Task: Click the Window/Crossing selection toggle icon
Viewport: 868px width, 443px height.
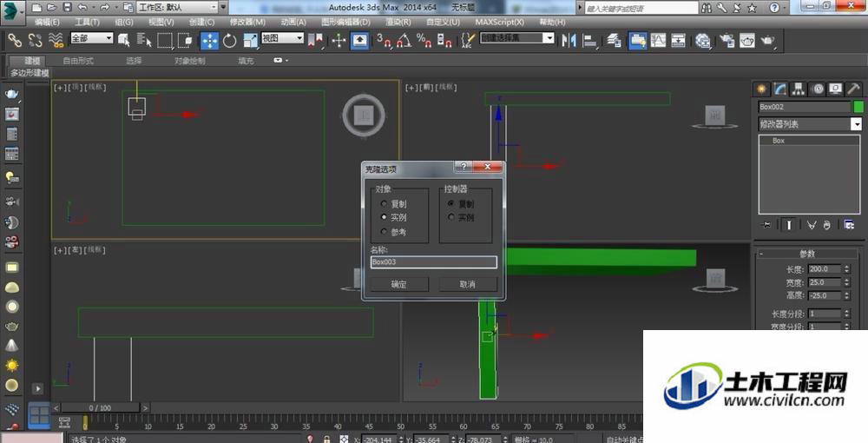Action: click(185, 40)
